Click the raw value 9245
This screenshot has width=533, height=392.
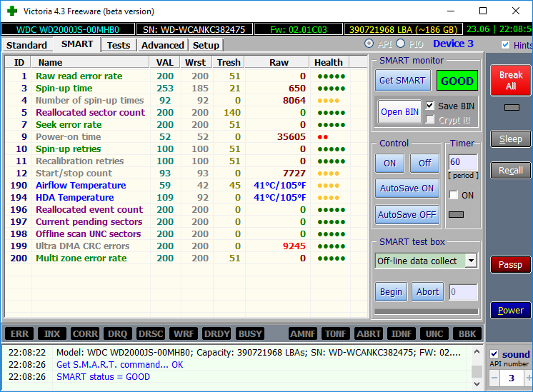294,246
